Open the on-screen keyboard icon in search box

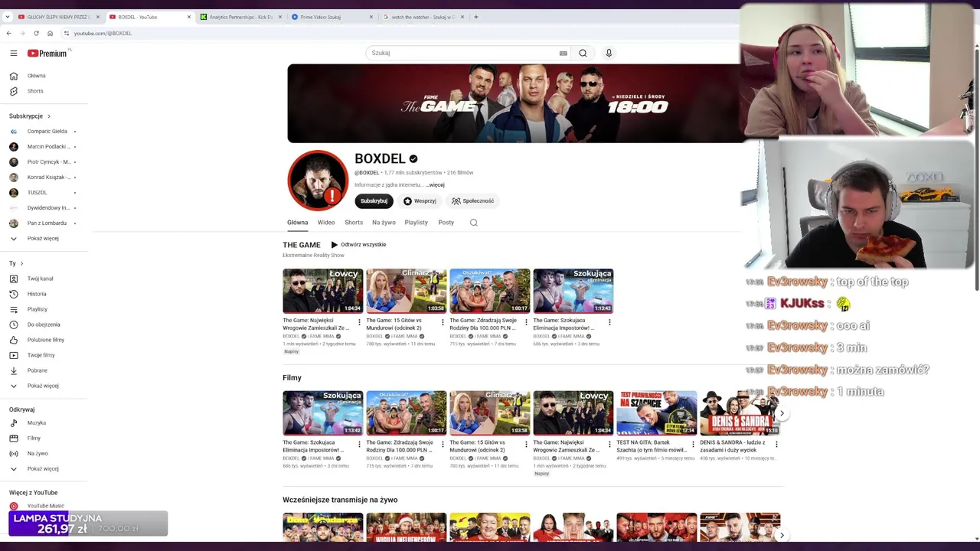coord(563,54)
